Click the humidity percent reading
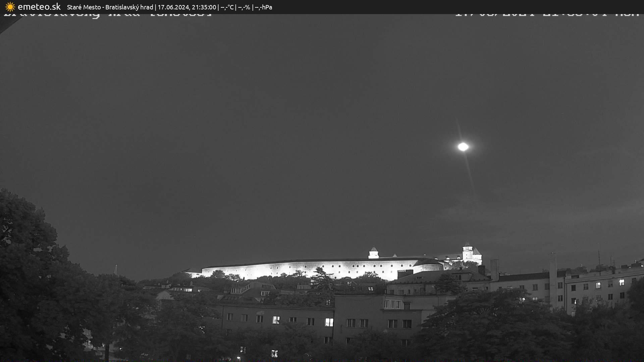The width and height of the screenshot is (644, 362). tap(244, 7)
